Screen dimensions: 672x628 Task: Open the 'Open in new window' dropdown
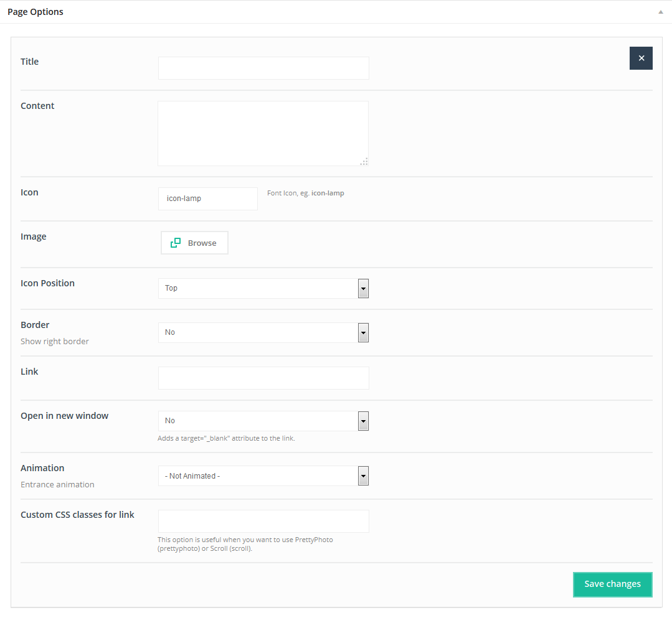pos(263,421)
